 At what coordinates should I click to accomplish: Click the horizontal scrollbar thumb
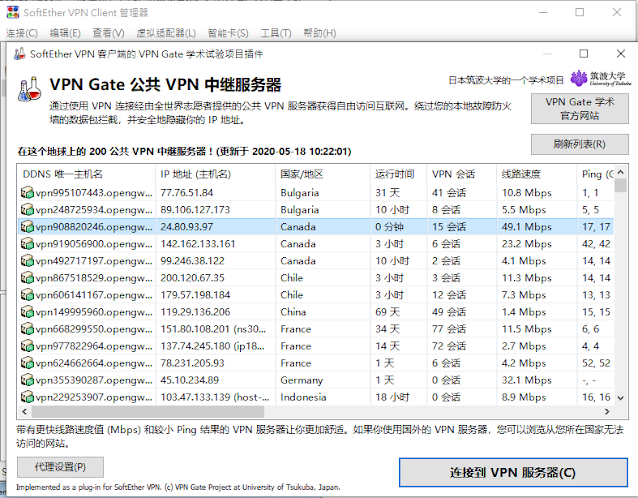click(148, 411)
